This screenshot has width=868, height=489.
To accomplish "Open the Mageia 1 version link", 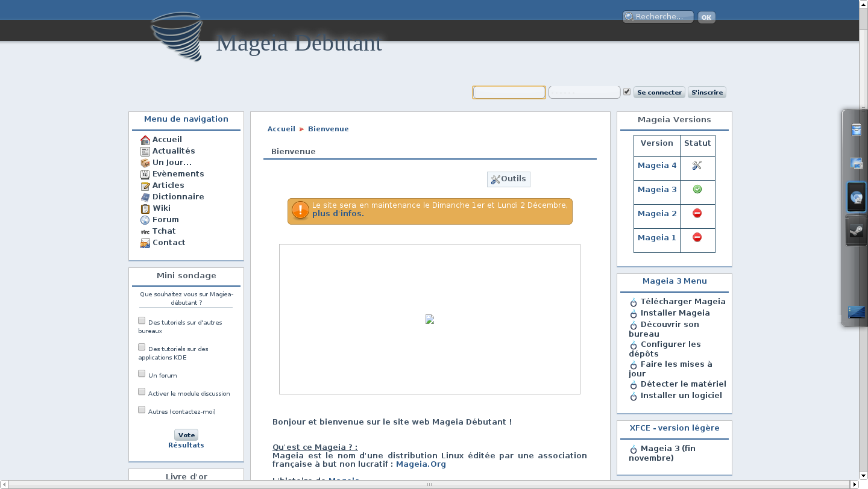I will [657, 237].
